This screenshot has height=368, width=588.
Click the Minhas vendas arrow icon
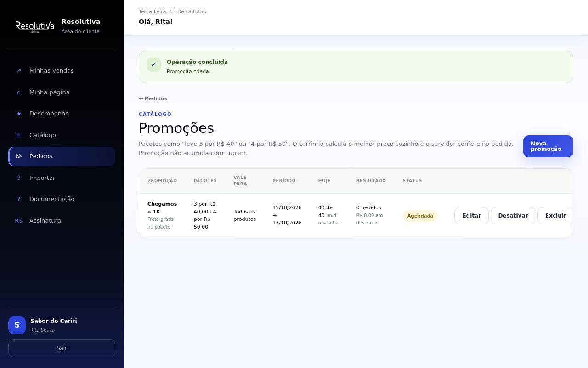click(19, 71)
